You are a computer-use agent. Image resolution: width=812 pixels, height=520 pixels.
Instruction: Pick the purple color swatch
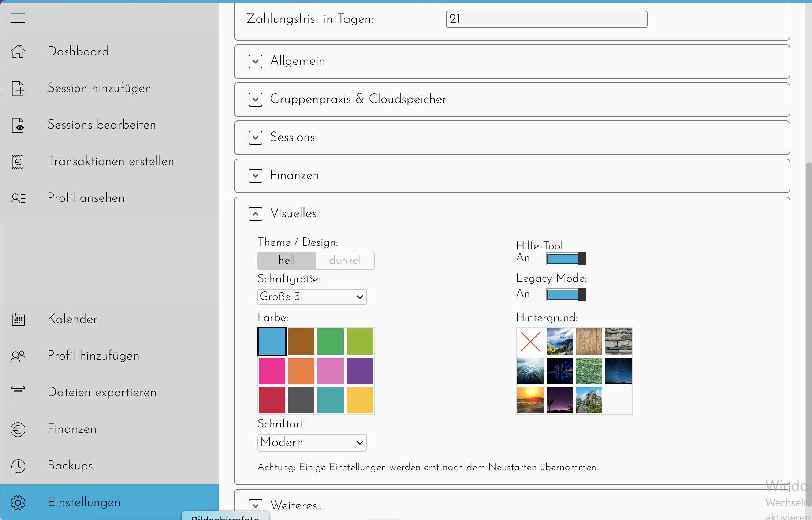click(x=360, y=371)
